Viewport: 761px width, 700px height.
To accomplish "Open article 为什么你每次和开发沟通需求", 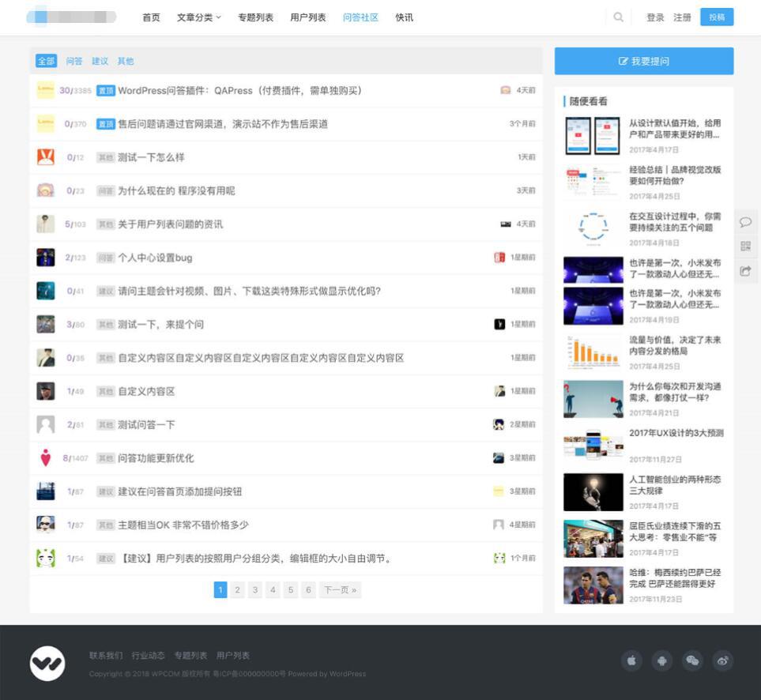I will pyautogui.click(x=675, y=392).
